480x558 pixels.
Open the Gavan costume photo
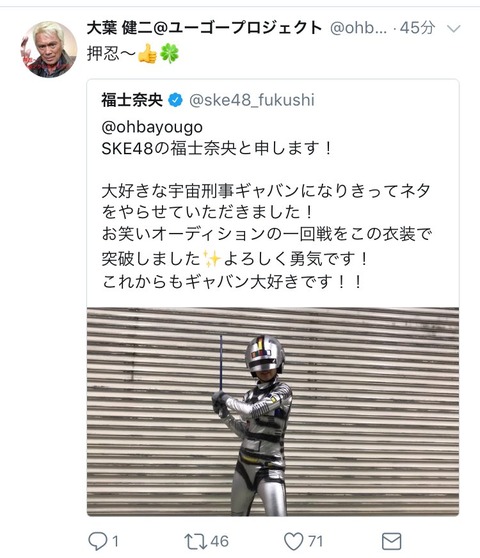273,412
